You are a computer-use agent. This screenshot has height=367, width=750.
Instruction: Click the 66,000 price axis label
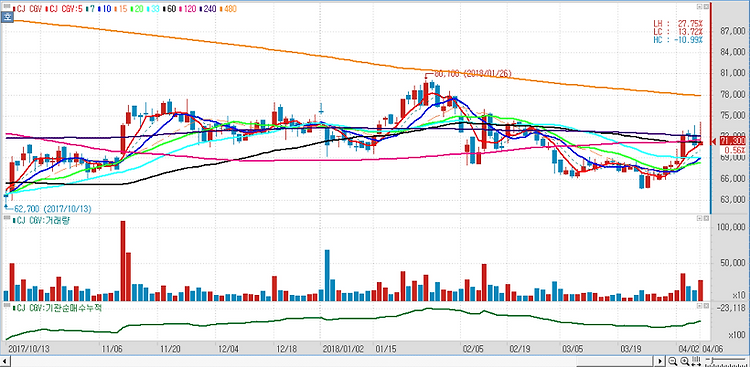pos(733,178)
